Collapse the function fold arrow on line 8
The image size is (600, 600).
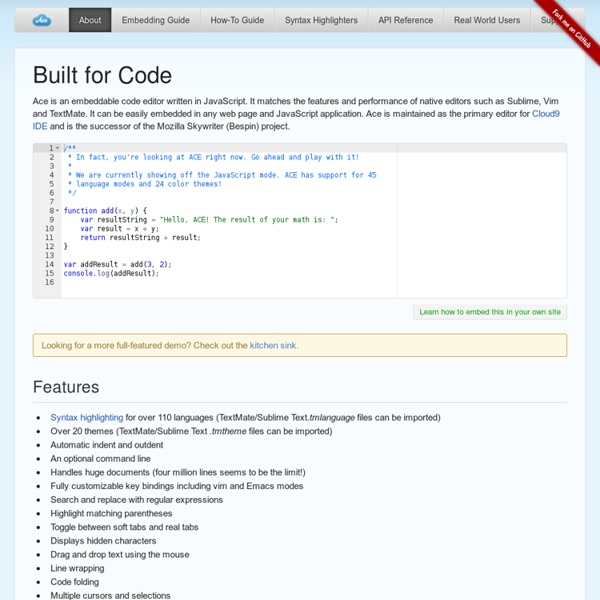point(57,210)
